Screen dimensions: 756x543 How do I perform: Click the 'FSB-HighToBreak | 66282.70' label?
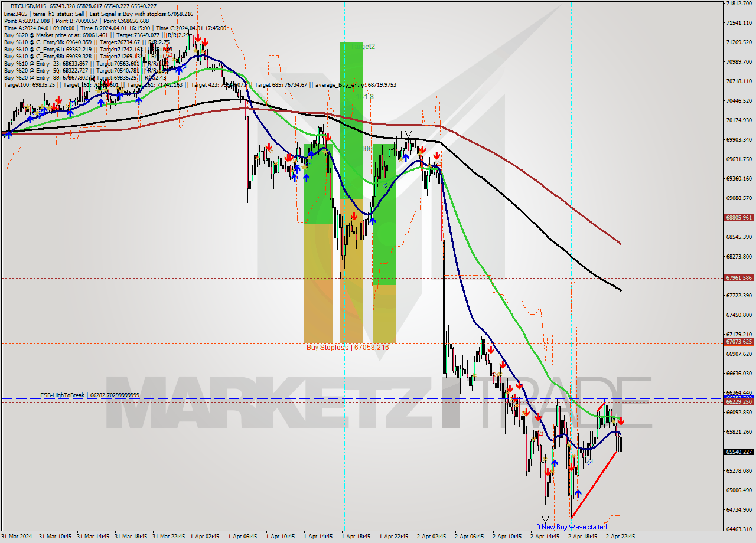(90, 395)
